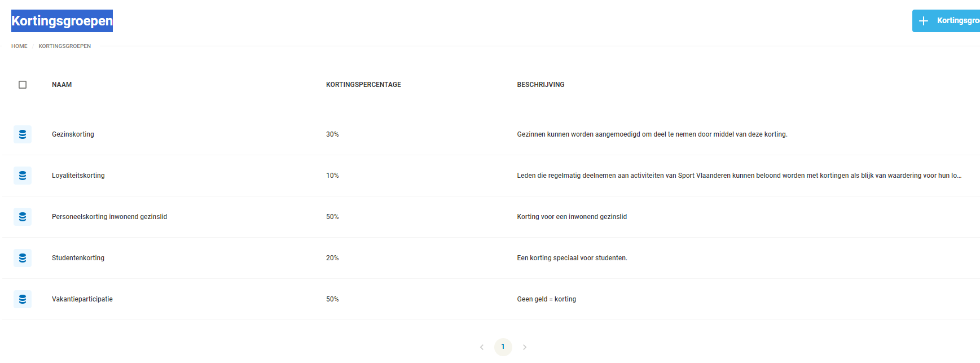
Task: Go to the next page with the right arrow
Action: coord(525,347)
